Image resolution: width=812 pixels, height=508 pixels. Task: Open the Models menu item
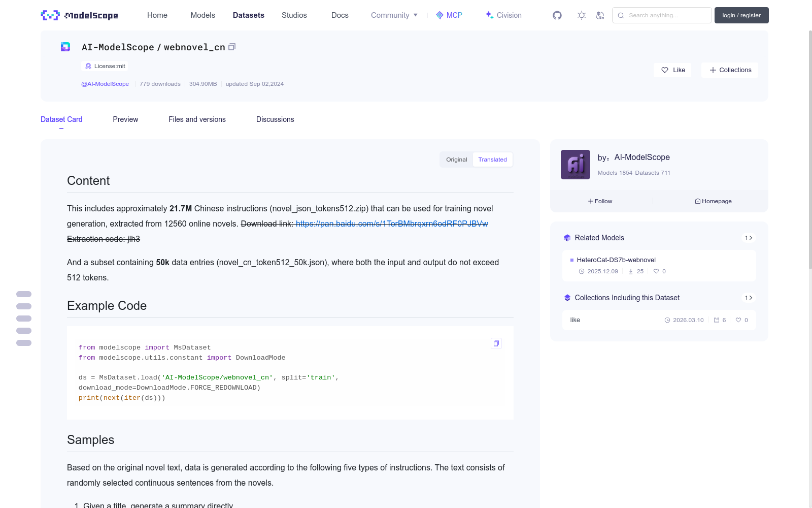click(203, 15)
